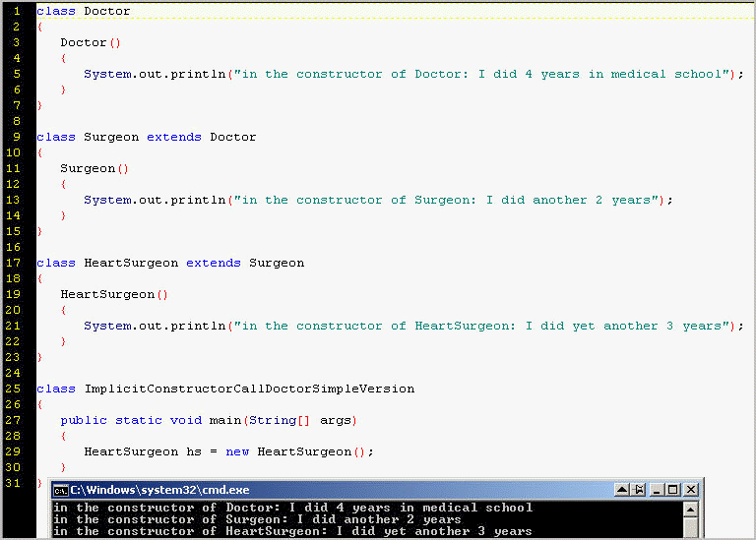Screen dimensions: 756x540
Task: Click the console output line about Doctor
Action: (x=292, y=508)
